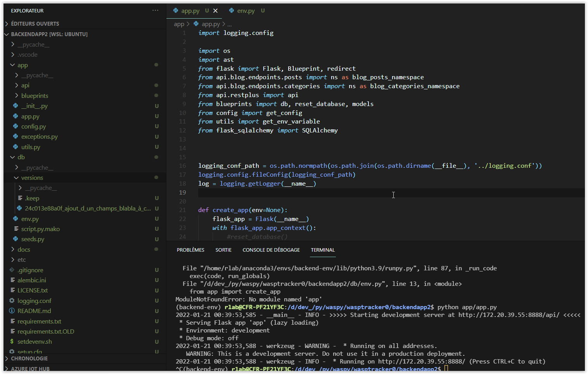Open the SORTIE panel tab
This screenshot has height=374, width=588.
pos(223,250)
